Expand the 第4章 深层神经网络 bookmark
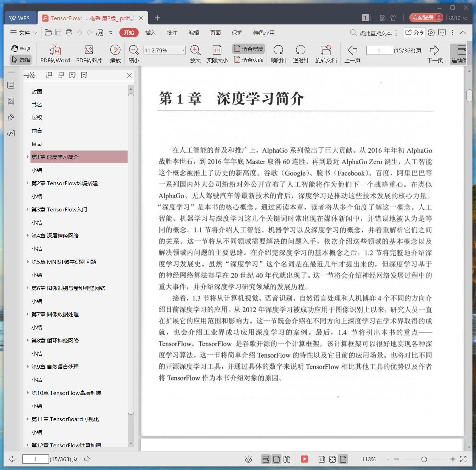476x470 pixels. tap(28, 235)
